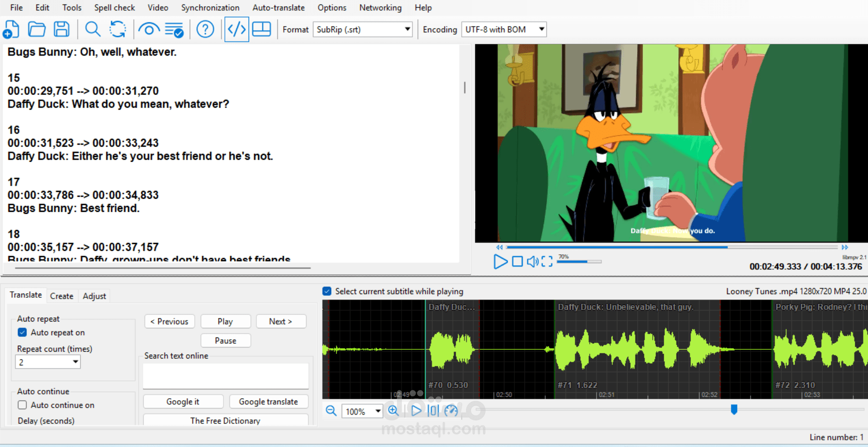The image size is (868, 447).
Task: Save the subtitle with disk icon
Action: click(62, 30)
